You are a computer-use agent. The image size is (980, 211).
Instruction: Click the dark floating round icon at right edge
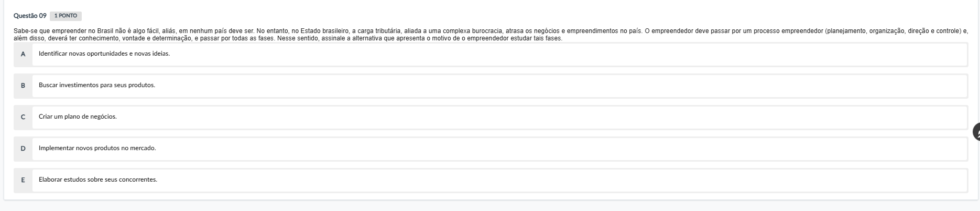click(x=976, y=132)
